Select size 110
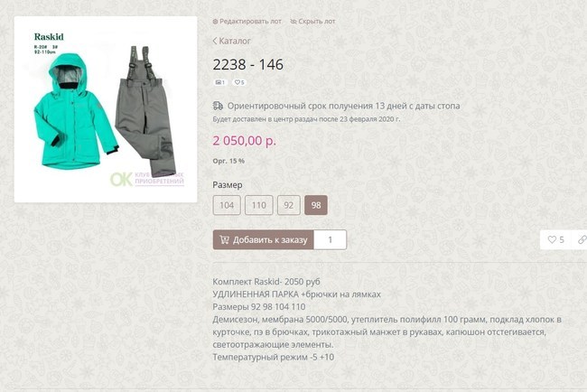The image size is (587, 392). pos(259,205)
